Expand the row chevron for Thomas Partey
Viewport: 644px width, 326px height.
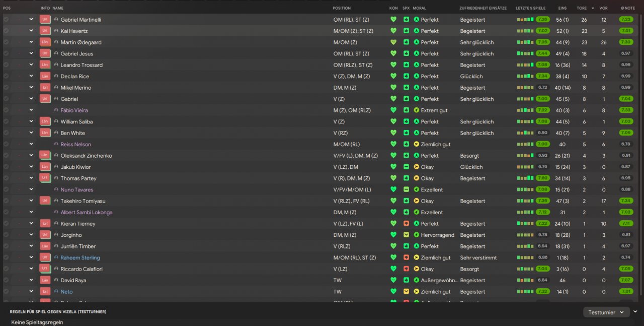pyautogui.click(x=31, y=178)
